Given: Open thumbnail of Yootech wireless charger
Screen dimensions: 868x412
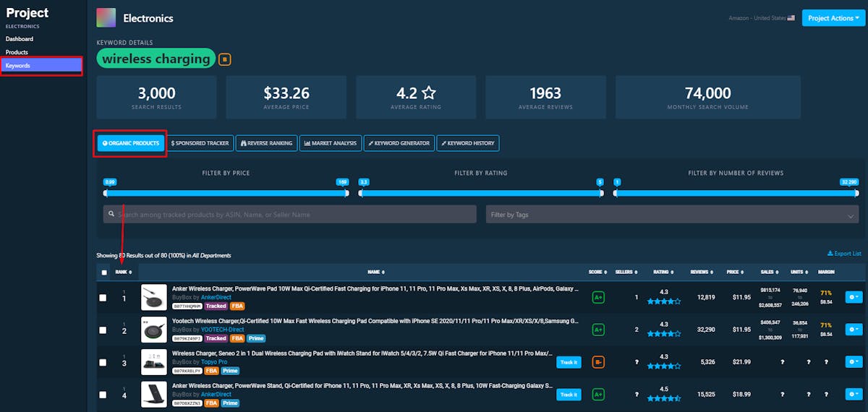Looking at the screenshot, I should [153, 330].
